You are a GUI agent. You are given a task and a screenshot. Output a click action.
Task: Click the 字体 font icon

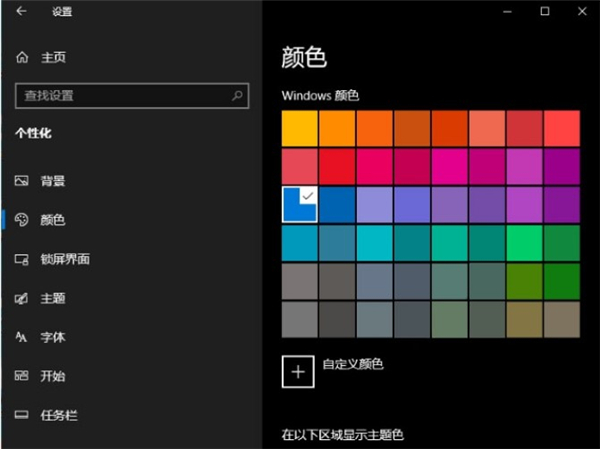[x=21, y=337]
